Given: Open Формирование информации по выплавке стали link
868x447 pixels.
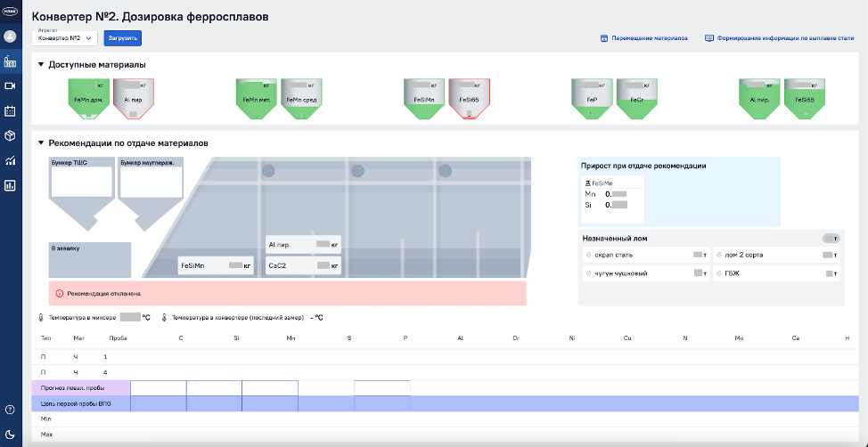Looking at the screenshot, I should pos(779,38).
